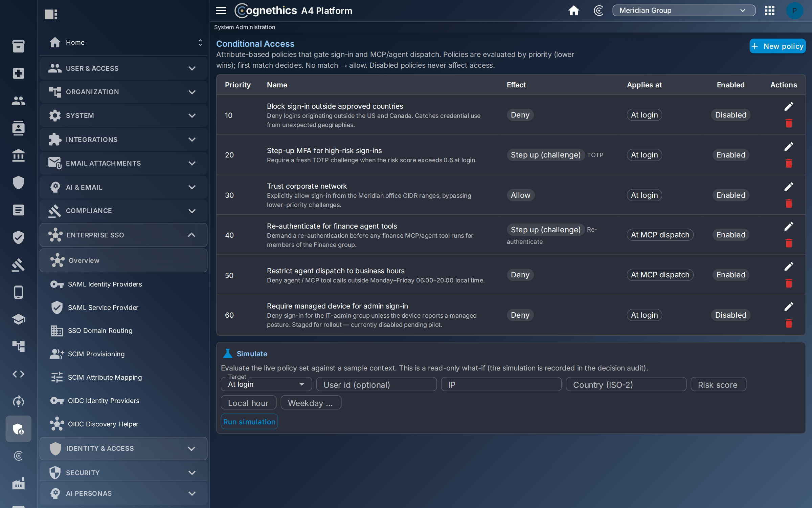Screen dimensions: 812x508
Task: Edit the Trust corporate network policy
Action: [788, 187]
